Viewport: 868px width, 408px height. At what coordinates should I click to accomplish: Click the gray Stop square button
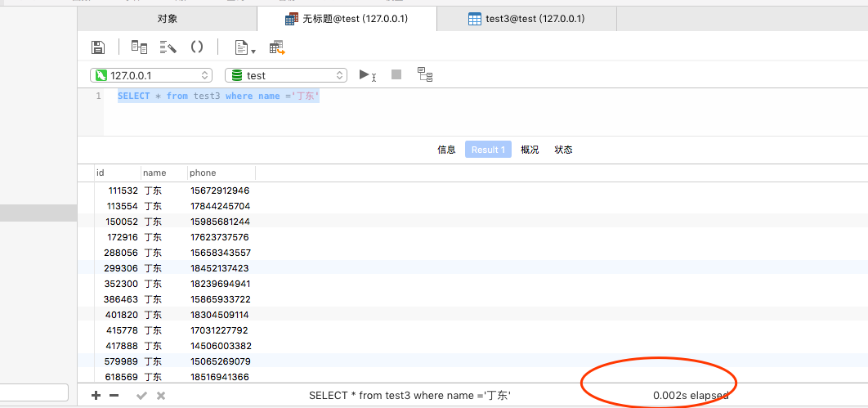point(396,74)
